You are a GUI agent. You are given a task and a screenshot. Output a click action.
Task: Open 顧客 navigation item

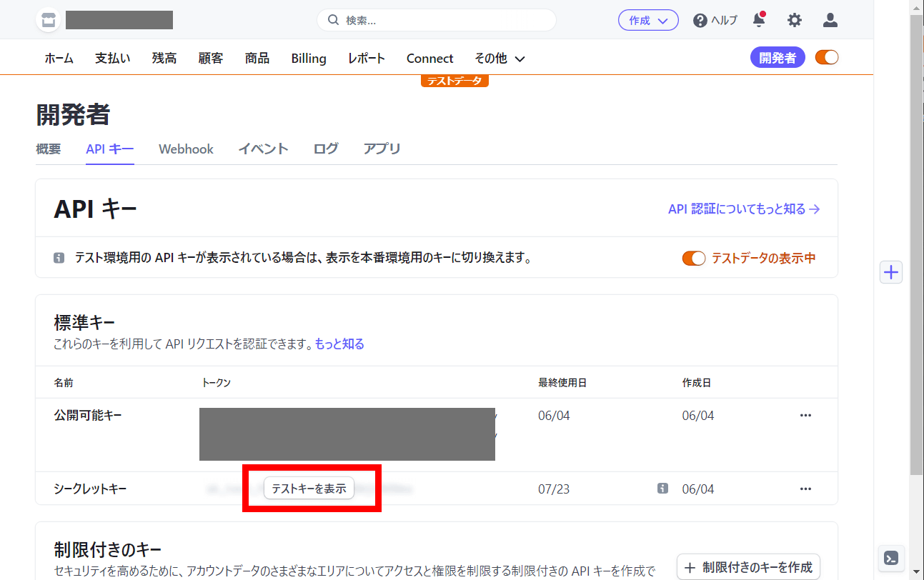211,59
